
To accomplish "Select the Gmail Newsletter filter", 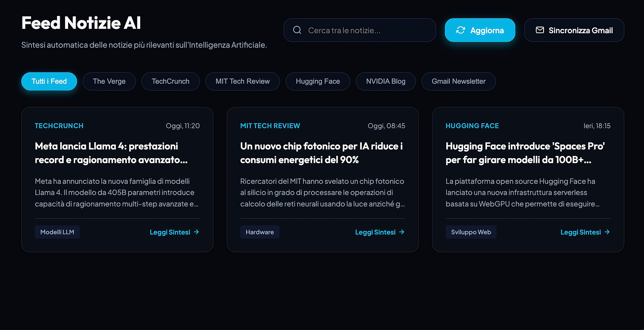I will (x=458, y=81).
